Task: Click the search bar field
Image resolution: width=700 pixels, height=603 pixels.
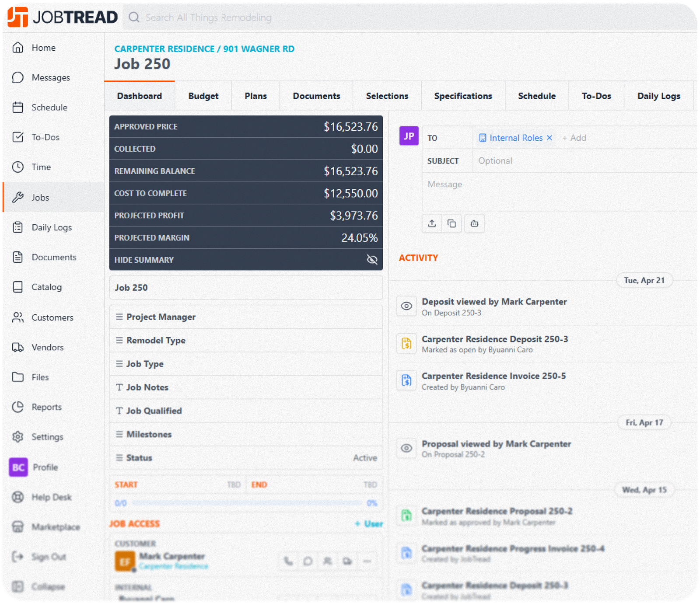Action: click(409, 17)
